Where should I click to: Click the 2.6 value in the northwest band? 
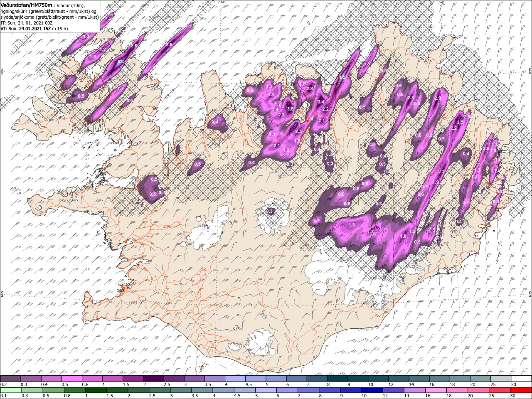[x=169, y=44]
